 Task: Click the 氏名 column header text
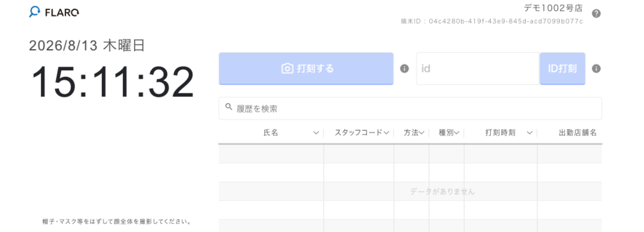pos(271,133)
